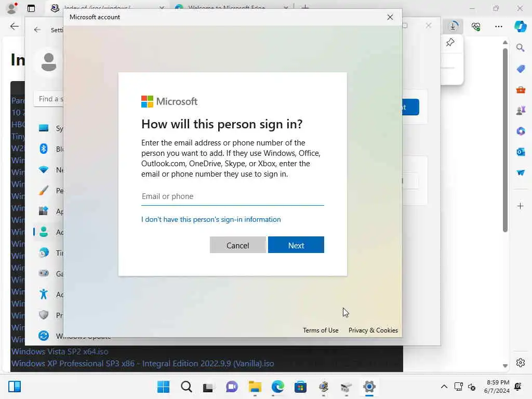Open the Edge Downloads toolbar icon
532x399 pixels.
(453, 26)
